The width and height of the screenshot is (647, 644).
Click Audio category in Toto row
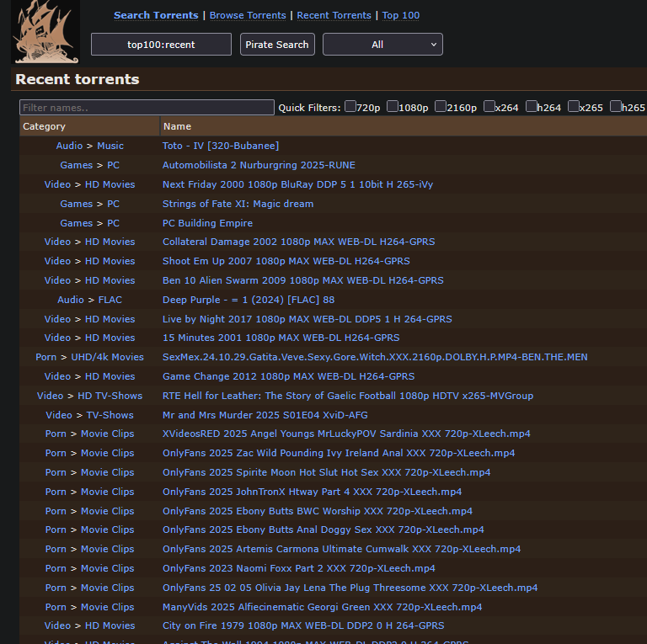tap(69, 146)
